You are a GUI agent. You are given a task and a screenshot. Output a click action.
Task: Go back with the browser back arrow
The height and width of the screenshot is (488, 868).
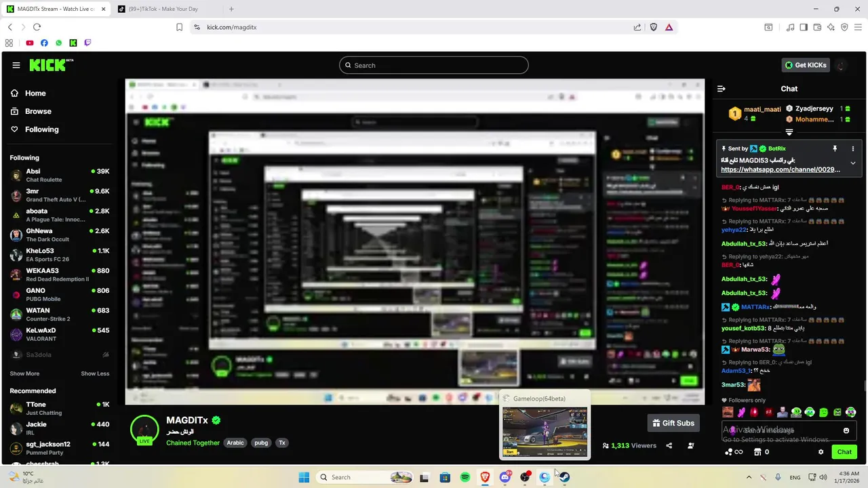click(9, 27)
